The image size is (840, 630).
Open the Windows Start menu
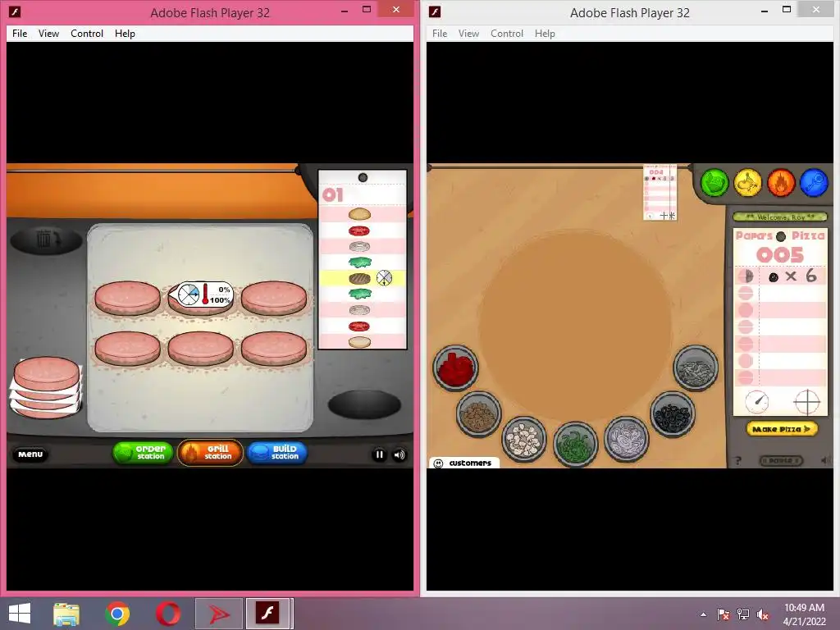20,614
